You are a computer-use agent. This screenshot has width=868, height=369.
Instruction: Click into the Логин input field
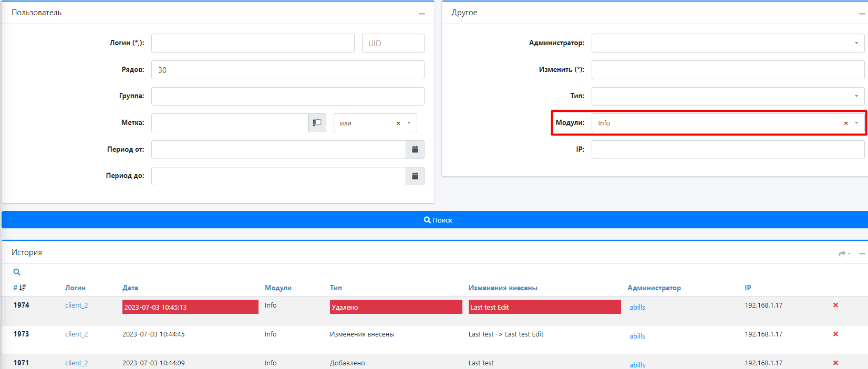pos(253,43)
